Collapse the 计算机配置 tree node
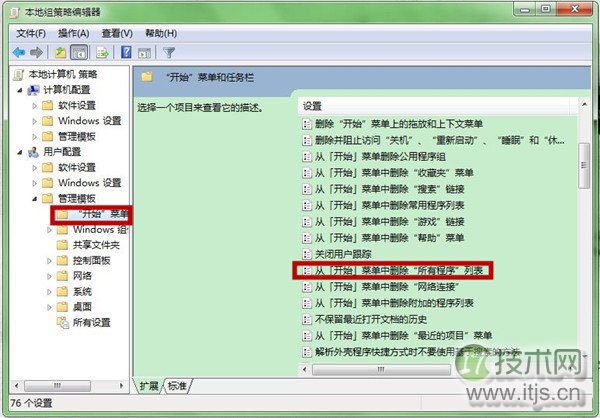Image resolution: width=600 pixels, height=418 pixels. [x=20, y=90]
